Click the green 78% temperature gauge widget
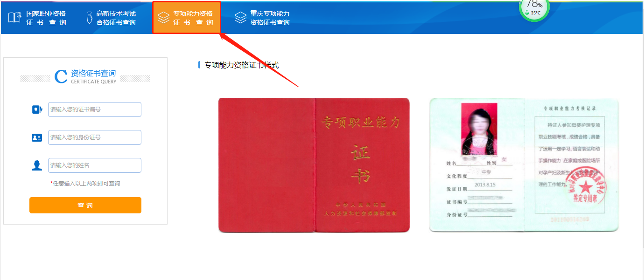 pos(534,8)
